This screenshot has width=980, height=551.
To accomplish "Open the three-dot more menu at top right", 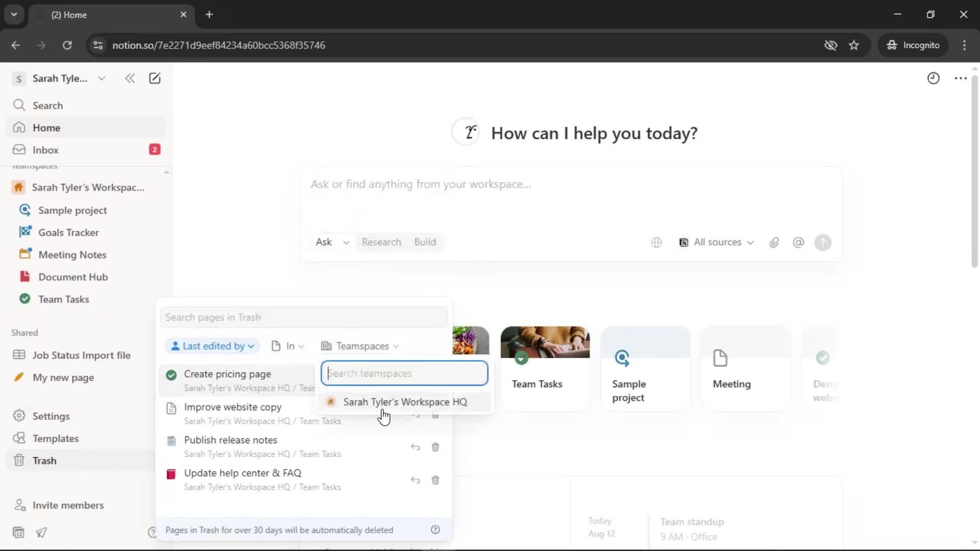I will (x=961, y=78).
